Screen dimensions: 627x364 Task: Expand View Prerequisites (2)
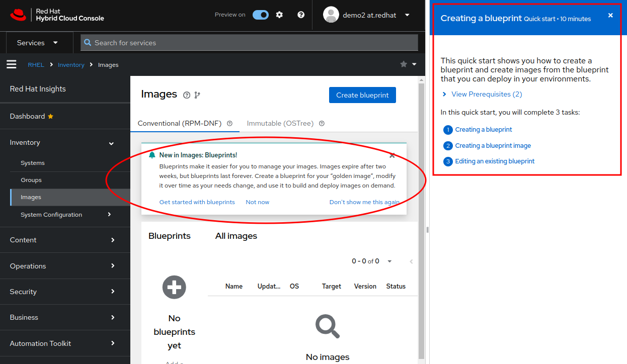click(x=482, y=94)
